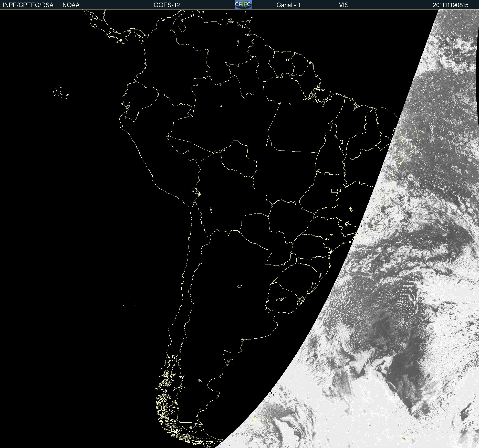Click the VIS label in header

tap(344, 5)
